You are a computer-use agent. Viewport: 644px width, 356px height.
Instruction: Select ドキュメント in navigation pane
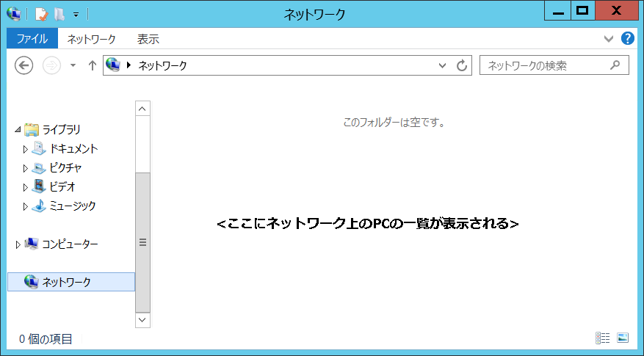[x=73, y=149]
